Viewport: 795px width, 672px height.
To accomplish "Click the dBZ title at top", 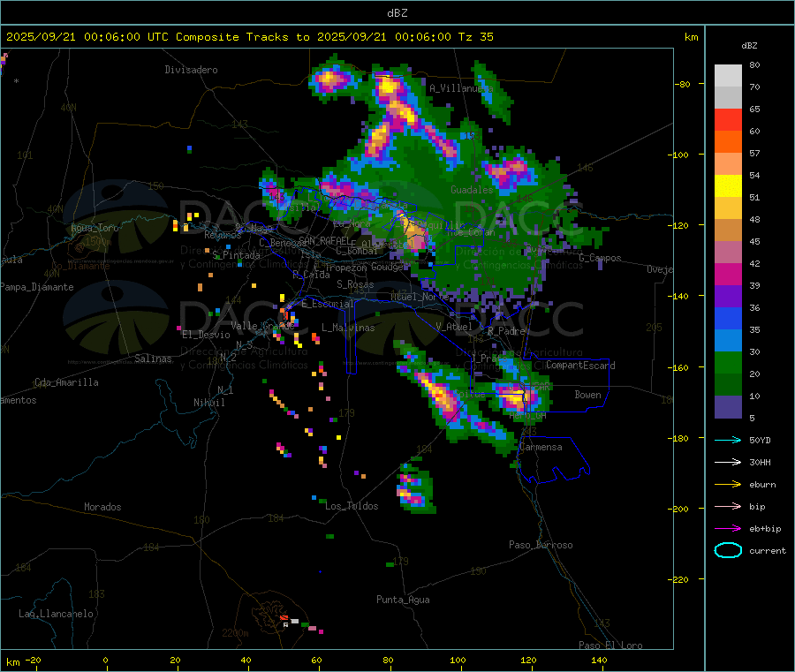I will (397, 12).
